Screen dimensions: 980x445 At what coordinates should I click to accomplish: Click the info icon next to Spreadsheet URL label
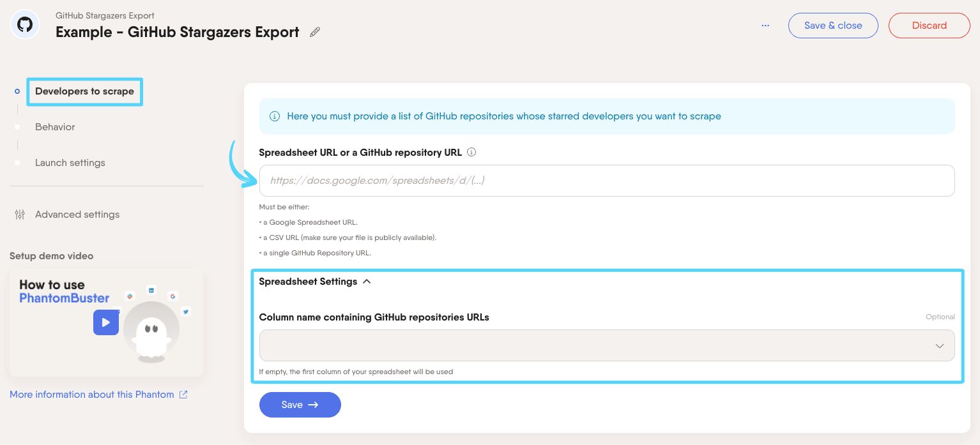[x=471, y=153]
